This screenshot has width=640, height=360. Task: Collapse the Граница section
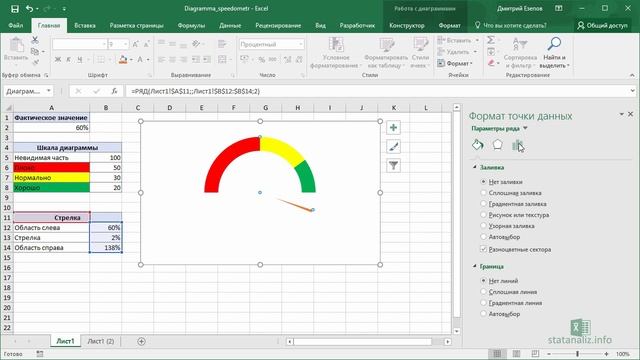[475, 266]
